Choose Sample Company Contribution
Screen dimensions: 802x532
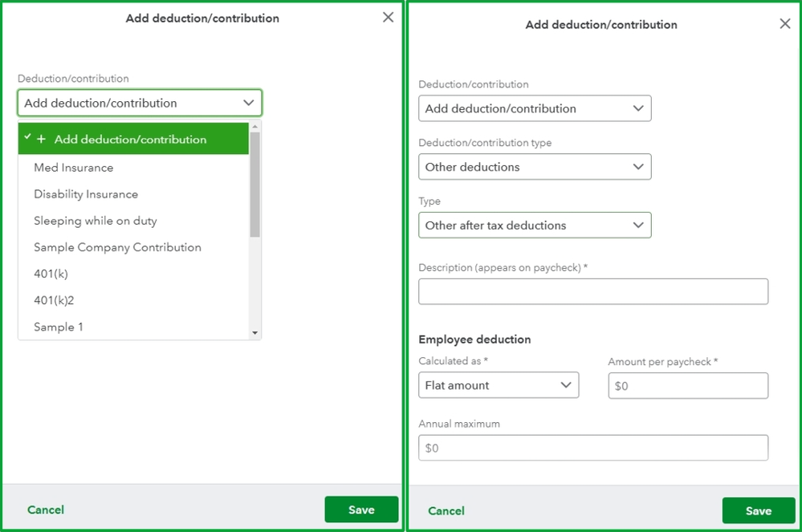click(117, 247)
